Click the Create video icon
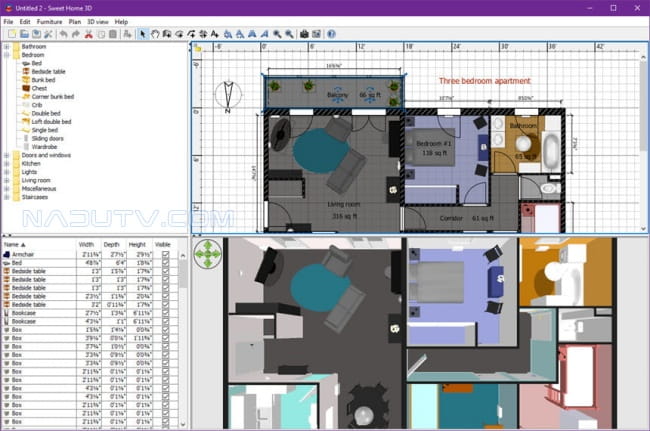650x431 pixels. [x=316, y=34]
